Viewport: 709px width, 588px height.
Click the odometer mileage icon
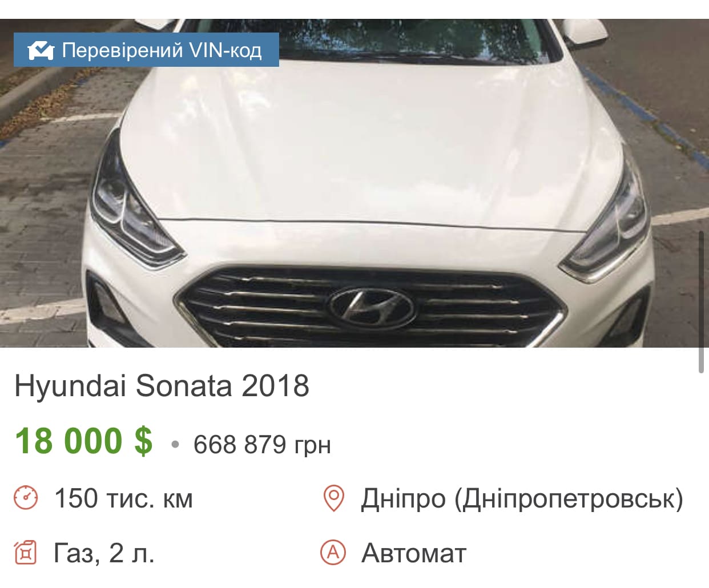(26, 498)
